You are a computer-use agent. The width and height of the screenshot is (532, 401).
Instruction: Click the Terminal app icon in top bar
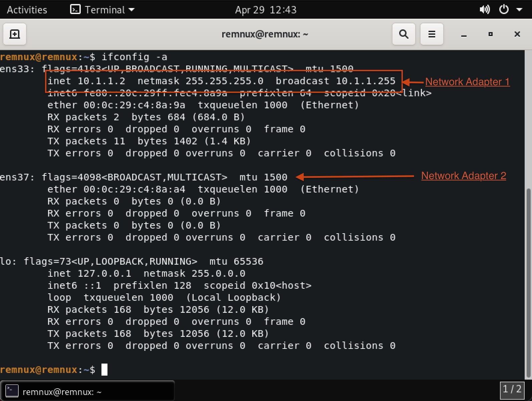pyautogui.click(x=75, y=9)
